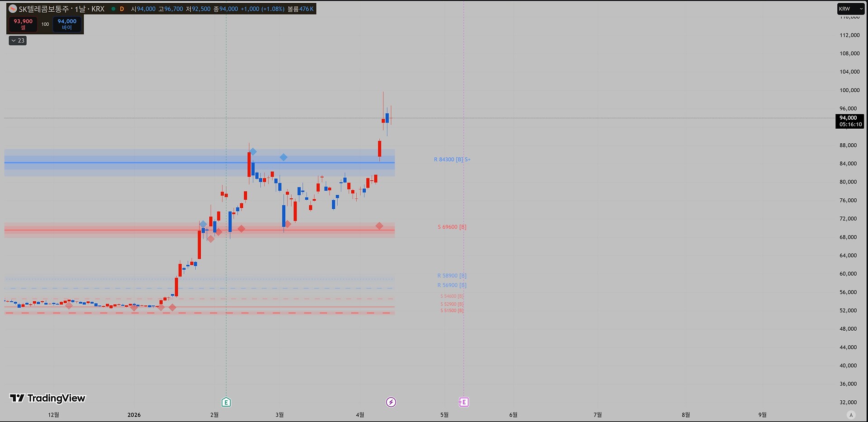The image size is (868, 422).
Task: Click the blue 94,000 바이 buy button
Action: point(67,24)
